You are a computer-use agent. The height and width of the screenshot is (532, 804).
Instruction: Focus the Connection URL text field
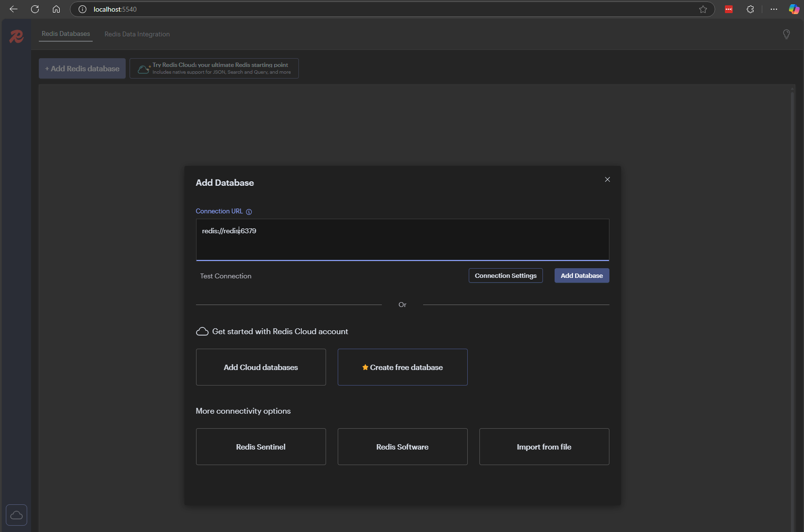(x=403, y=240)
